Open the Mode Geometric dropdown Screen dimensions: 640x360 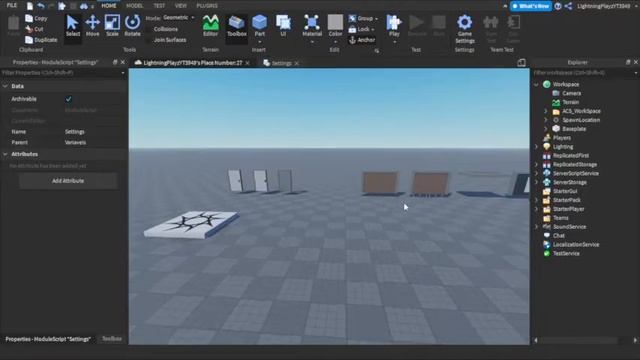pyautogui.click(x=179, y=18)
